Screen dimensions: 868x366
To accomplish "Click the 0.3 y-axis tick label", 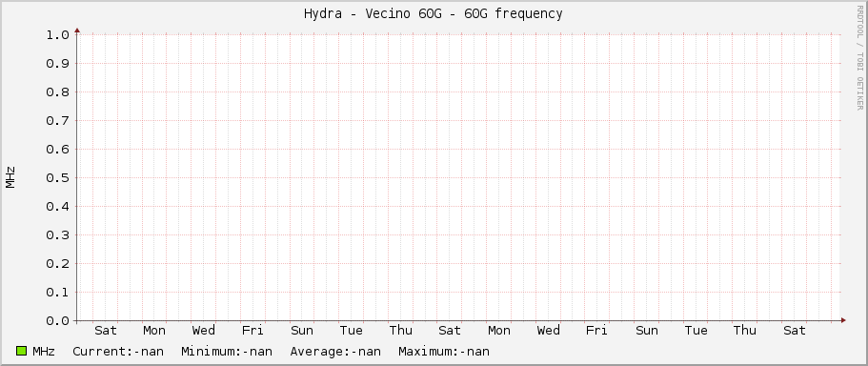I will coord(57,235).
